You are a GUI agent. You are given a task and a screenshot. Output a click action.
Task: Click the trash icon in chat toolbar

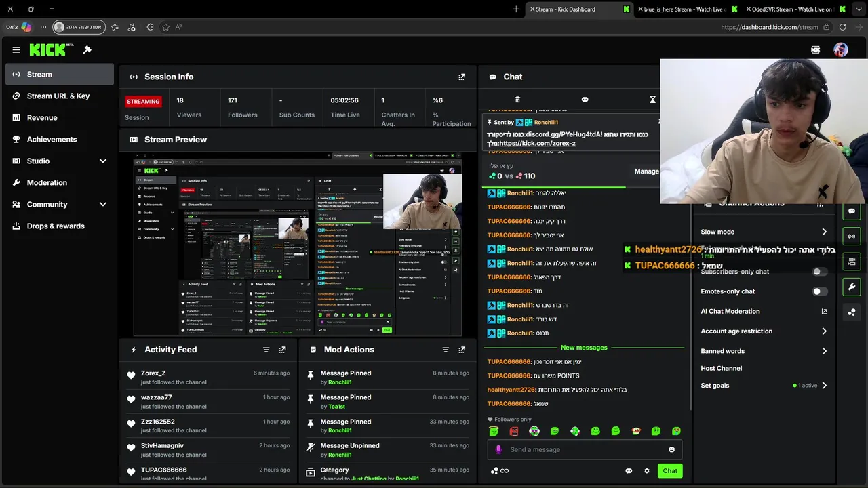[x=517, y=100]
